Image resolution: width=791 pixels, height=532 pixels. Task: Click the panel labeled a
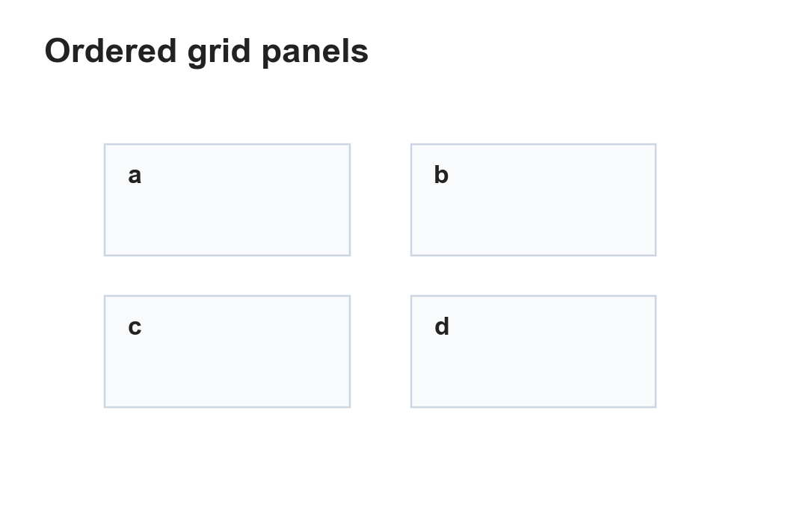[x=227, y=199]
